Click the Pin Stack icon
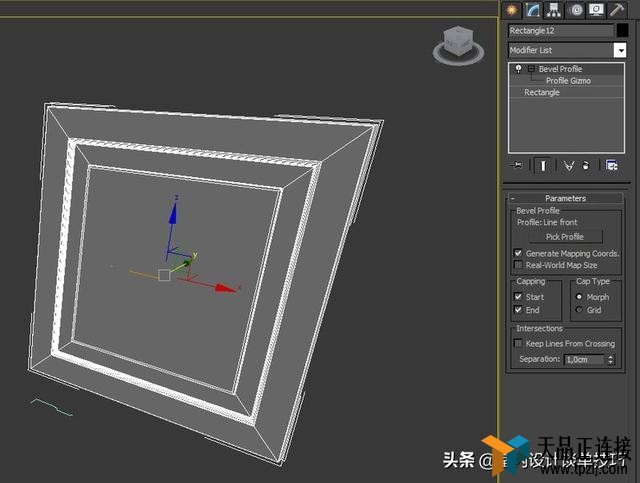The width and height of the screenshot is (640, 483). [x=516, y=165]
